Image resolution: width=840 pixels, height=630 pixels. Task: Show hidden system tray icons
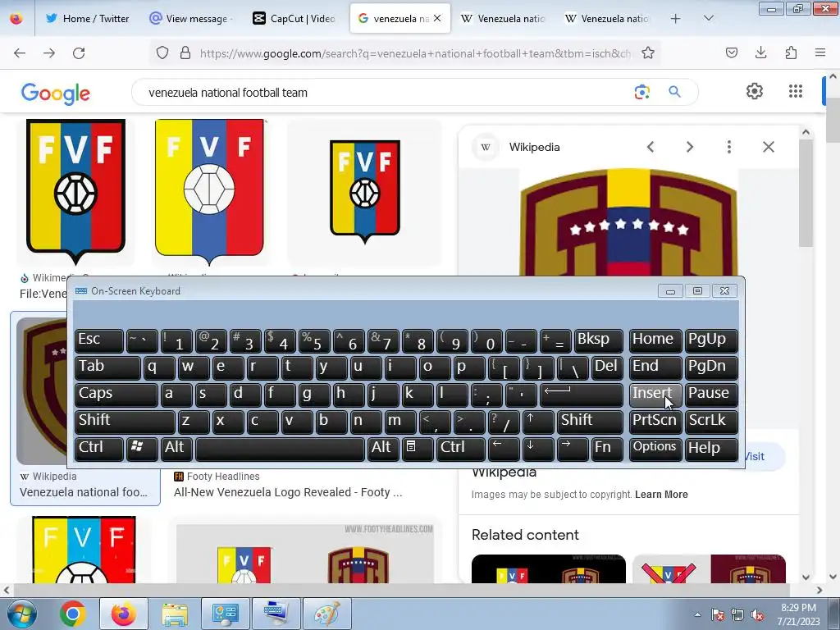coord(697,614)
